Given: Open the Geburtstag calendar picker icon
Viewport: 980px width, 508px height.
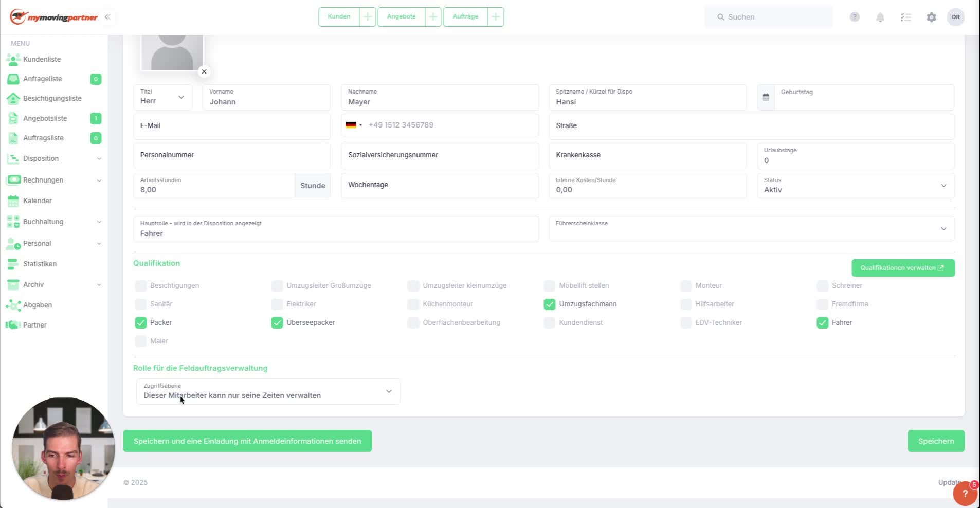Looking at the screenshot, I should click(x=766, y=97).
